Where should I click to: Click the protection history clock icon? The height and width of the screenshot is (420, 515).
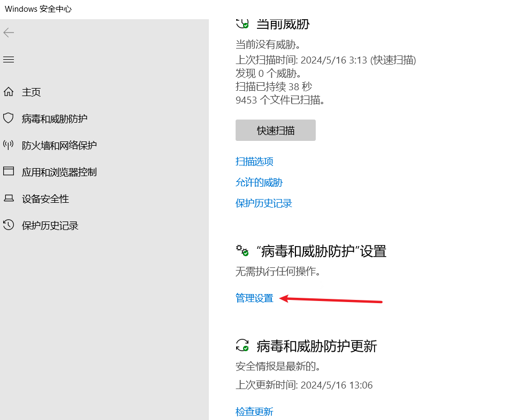click(x=9, y=225)
